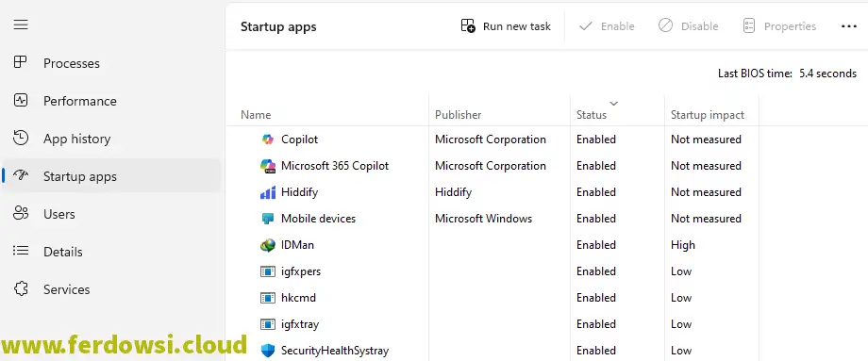
Task: Click the Enable checkmark icon
Action: pos(585,26)
